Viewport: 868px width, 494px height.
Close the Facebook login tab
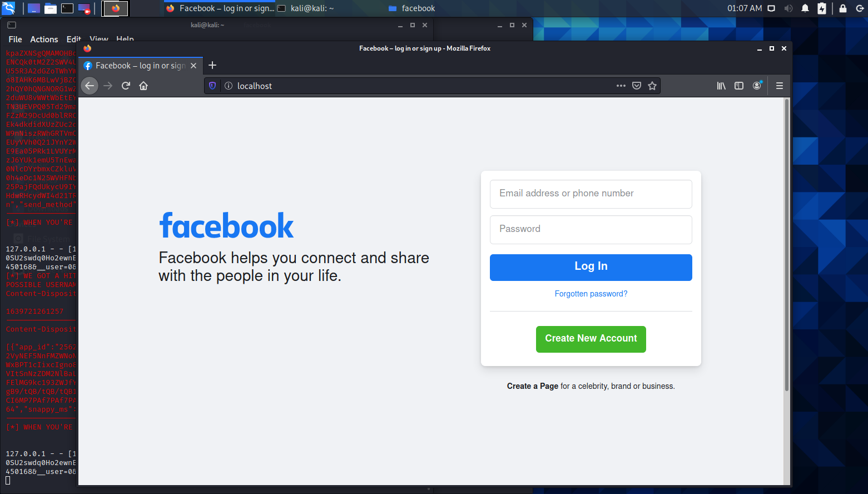(x=194, y=66)
